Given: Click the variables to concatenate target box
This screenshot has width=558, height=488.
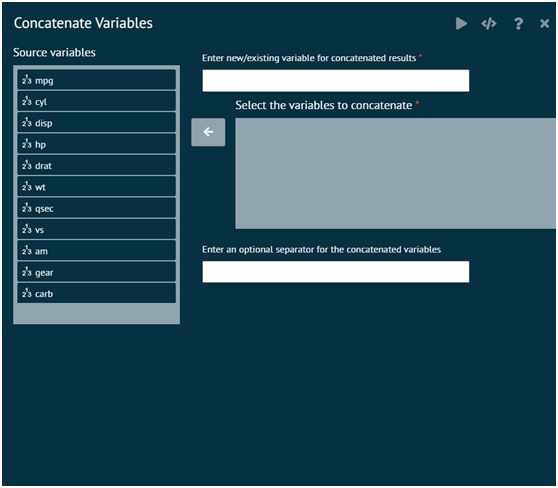Looking at the screenshot, I should point(395,173).
